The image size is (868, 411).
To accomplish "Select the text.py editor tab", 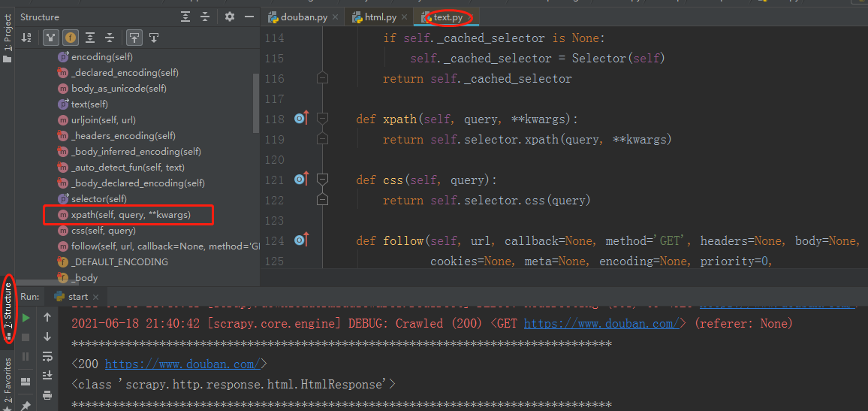I will tap(445, 17).
